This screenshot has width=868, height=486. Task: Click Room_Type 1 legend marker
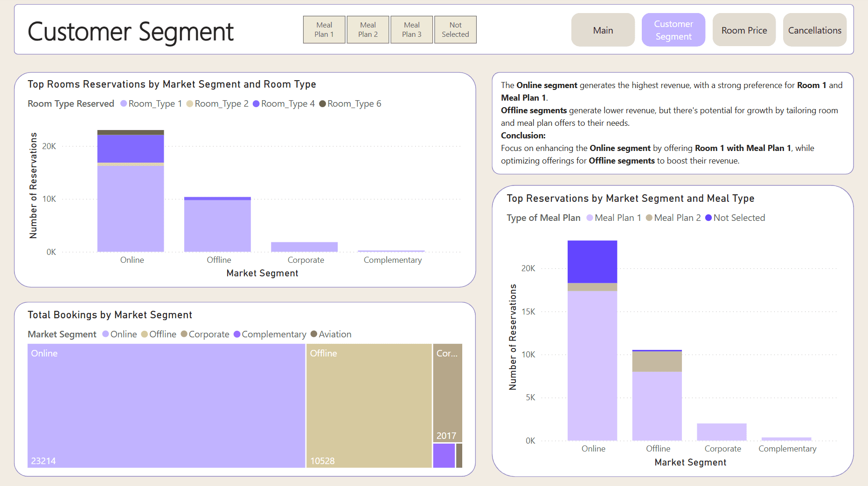click(x=124, y=104)
